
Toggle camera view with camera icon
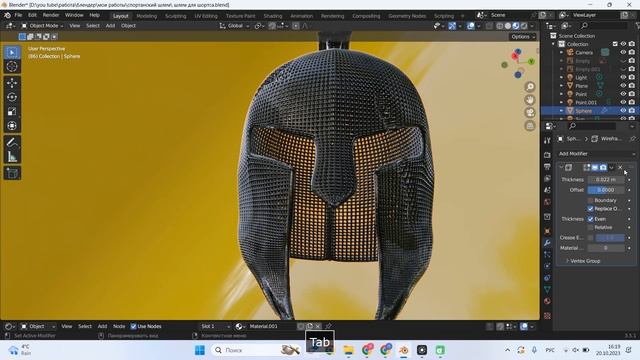coord(530,113)
